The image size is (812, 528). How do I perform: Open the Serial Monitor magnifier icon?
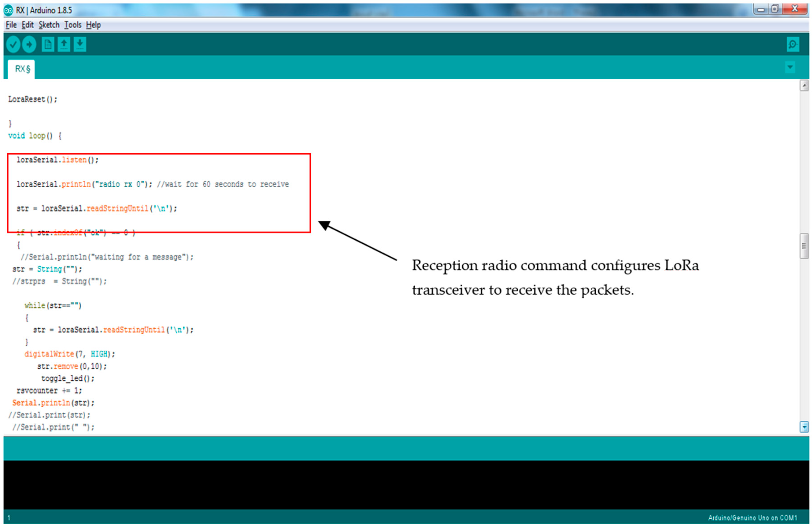[x=793, y=44]
